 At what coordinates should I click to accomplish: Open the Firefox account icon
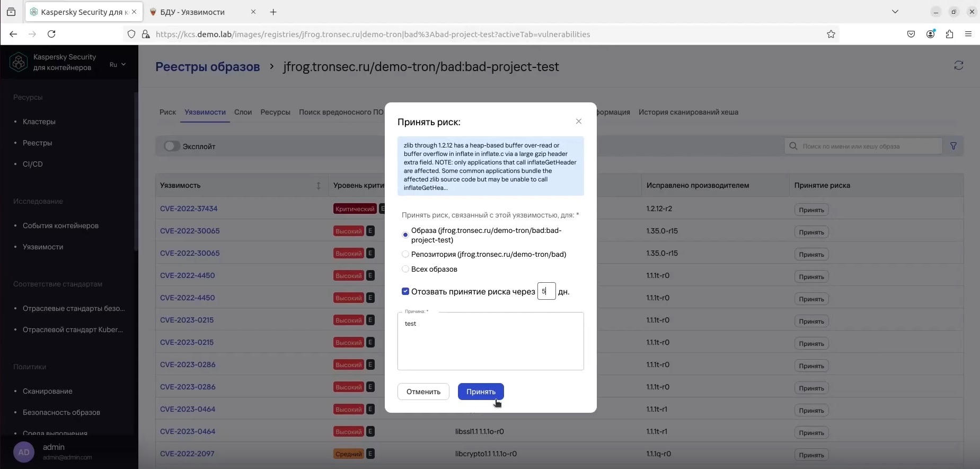pos(930,34)
